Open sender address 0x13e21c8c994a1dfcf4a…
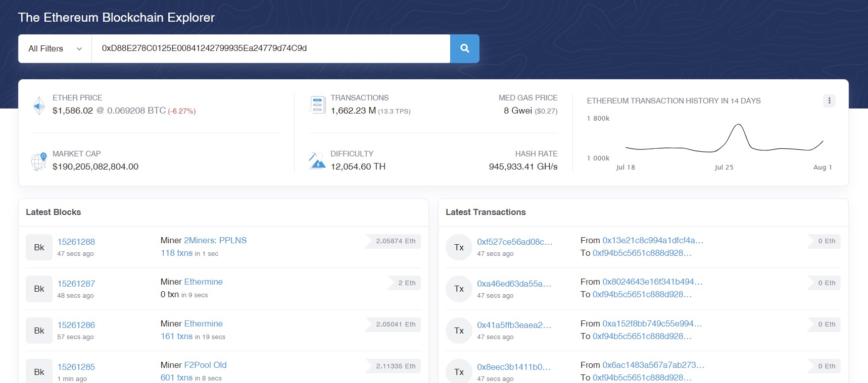The image size is (868, 383). pos(653,240)
